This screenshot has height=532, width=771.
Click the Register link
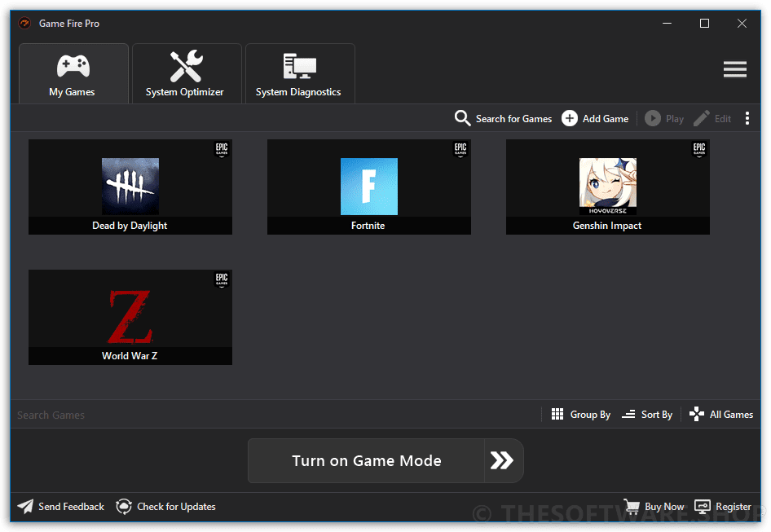723,507
